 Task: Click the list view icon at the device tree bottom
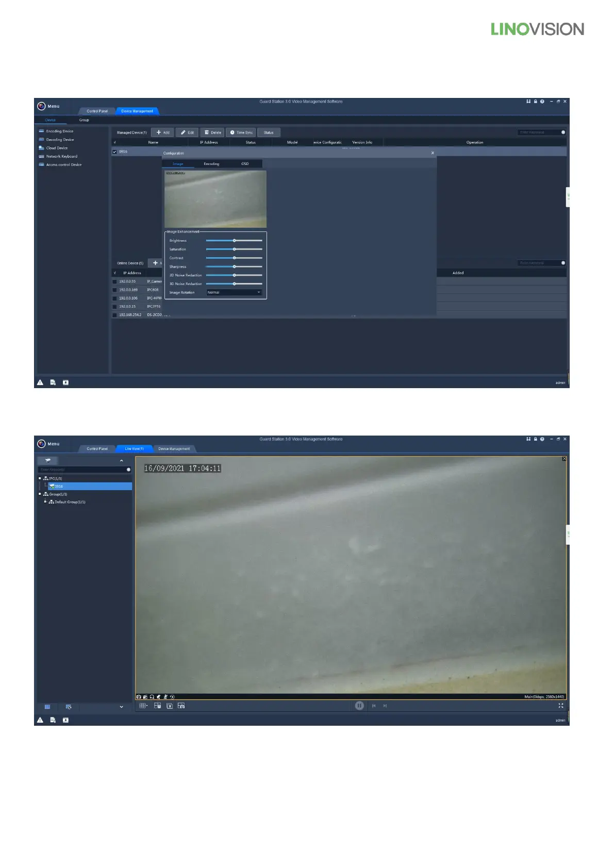(x=47, y=707)
